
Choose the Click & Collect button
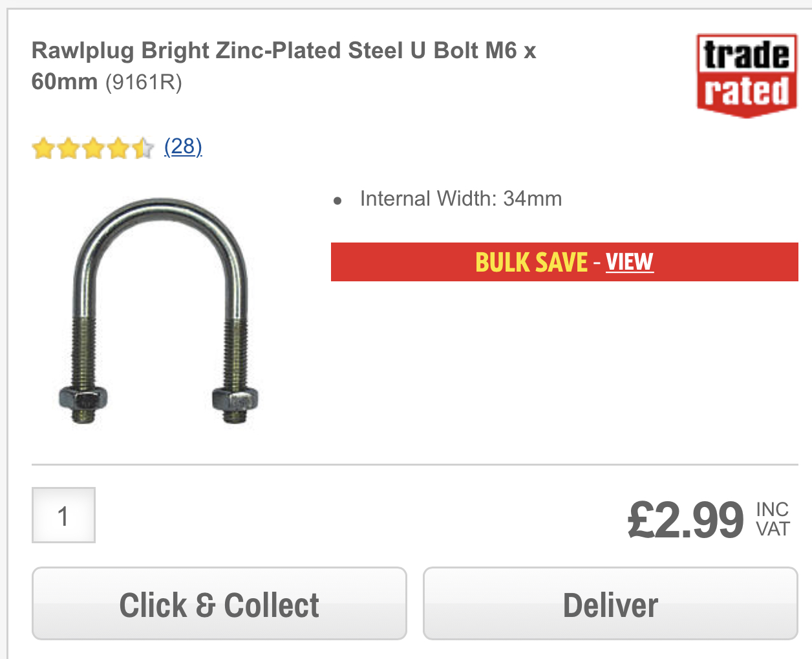[219, 604]
